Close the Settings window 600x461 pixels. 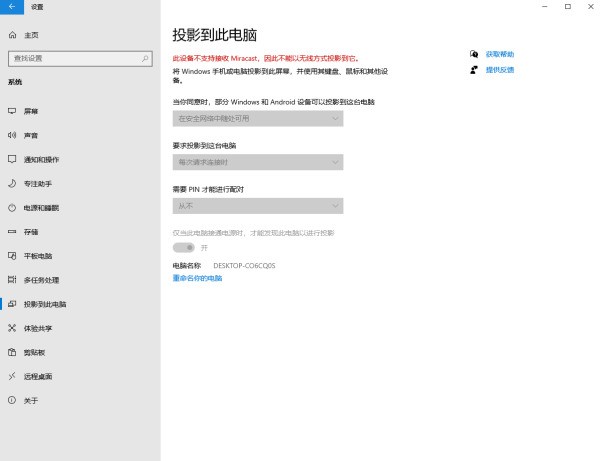pyautogui.click(x=590, y=7)
